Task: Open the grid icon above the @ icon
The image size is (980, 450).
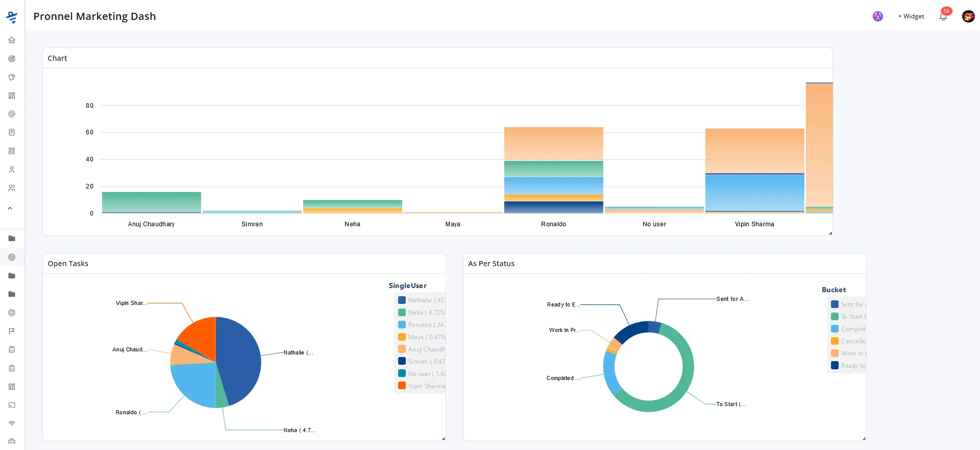Action: coord(12,96)
